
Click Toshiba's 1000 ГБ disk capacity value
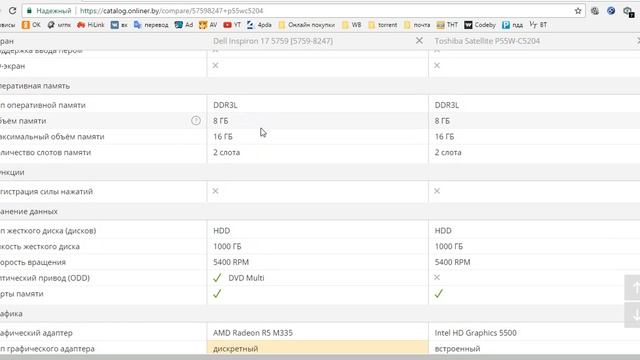pos(449,246)
